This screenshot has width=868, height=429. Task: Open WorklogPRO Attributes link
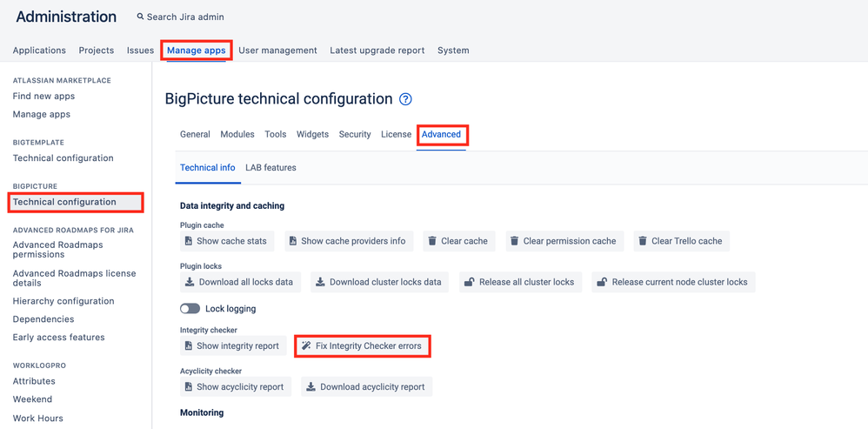click(x=34, y=381)
